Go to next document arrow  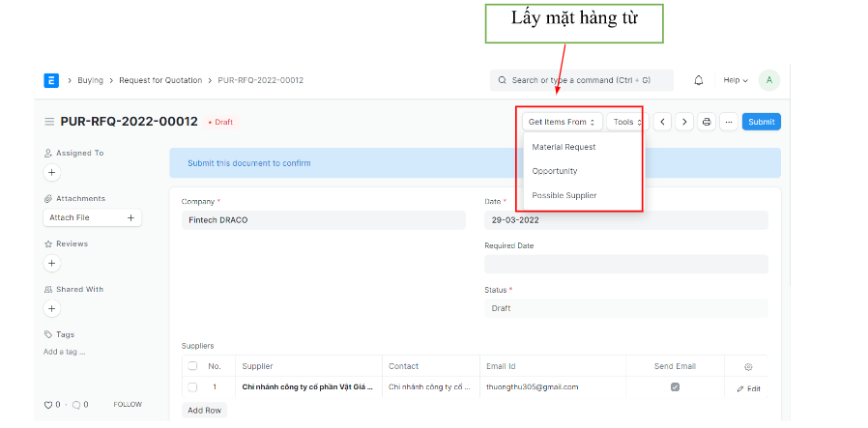pos(683,122)
